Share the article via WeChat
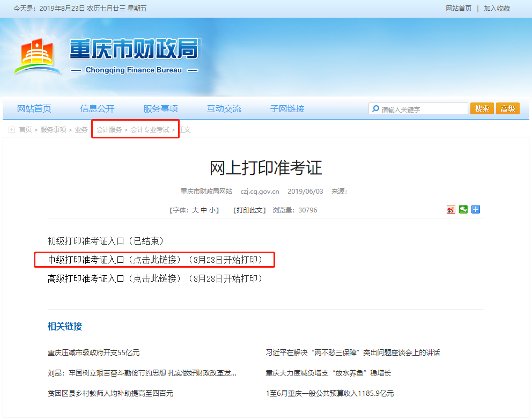532x419 pixels. coord(463,209)
